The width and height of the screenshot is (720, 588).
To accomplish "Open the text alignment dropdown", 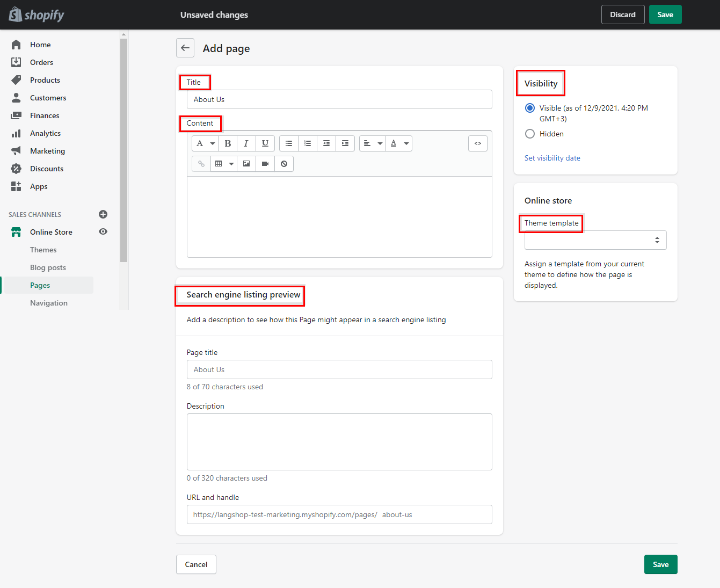I will click(373, 143).
